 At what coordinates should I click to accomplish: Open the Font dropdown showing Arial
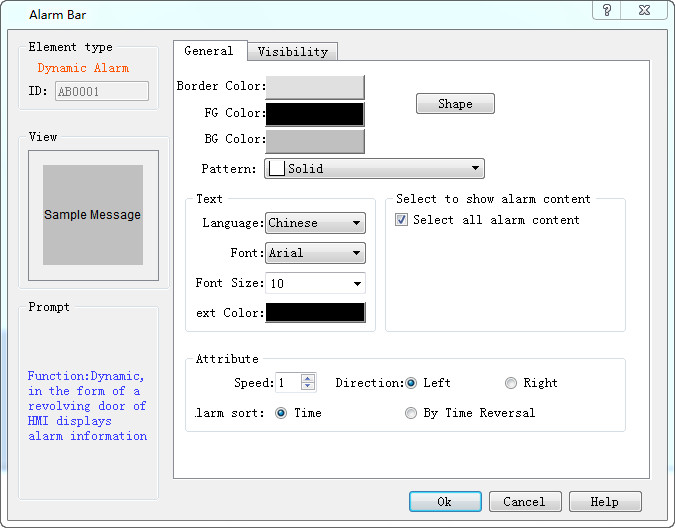[x=315, y=253]
